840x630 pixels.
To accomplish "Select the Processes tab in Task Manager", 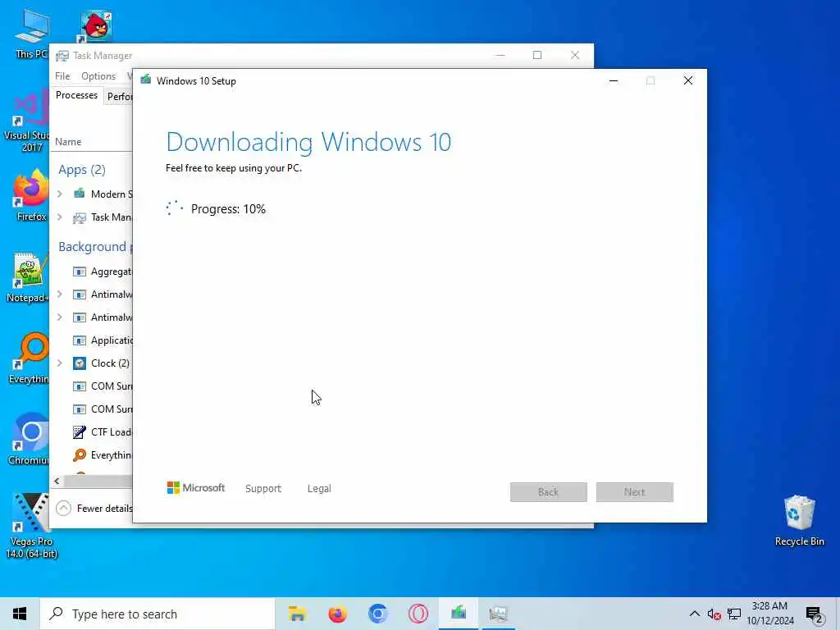I will [x=76, y=95].
